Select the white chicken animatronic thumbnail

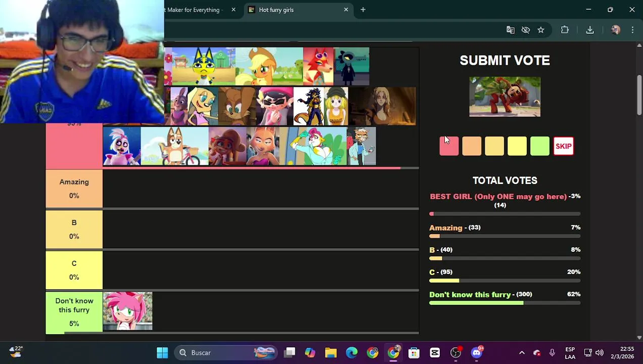(x=122, y=146)
